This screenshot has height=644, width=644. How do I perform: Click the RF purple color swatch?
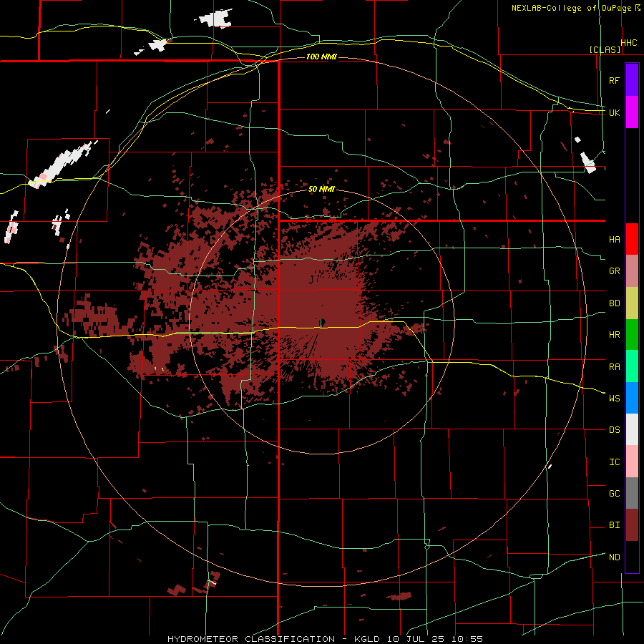632,80
